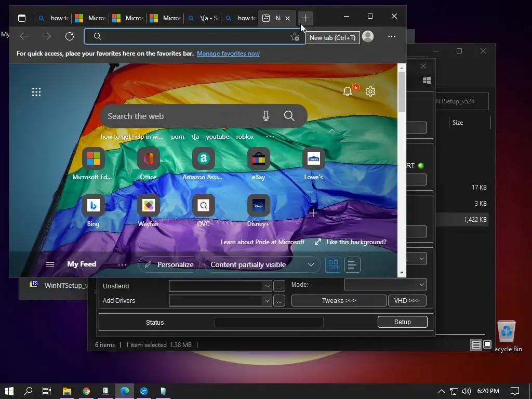Click the browser Back arrow
This screenshot has height=399, width=532.
(24, 36)
